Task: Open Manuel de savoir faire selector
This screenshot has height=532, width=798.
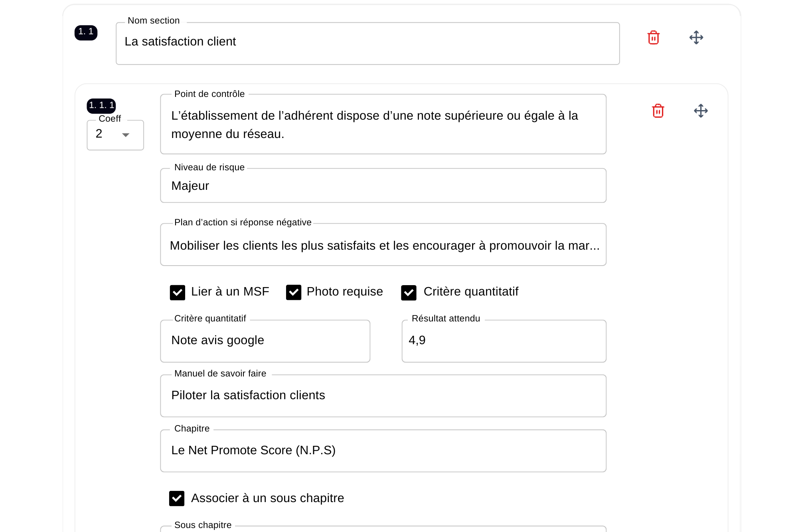Action: point(383,396)
